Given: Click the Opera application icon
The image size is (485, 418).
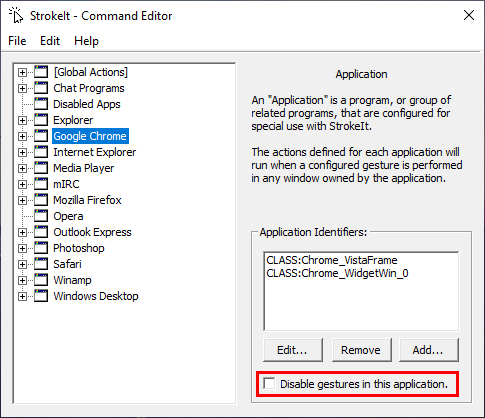Looking at the screenshot, I should pos(41,216).
